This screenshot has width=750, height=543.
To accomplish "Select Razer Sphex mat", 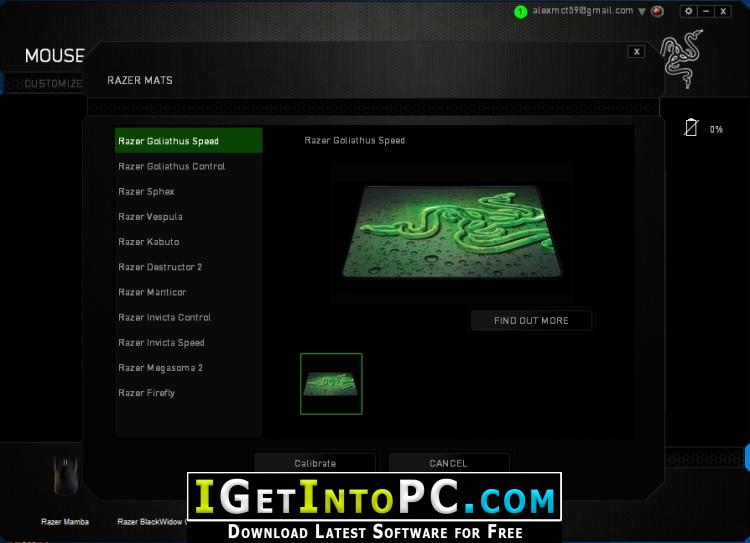I will (188, 191).
